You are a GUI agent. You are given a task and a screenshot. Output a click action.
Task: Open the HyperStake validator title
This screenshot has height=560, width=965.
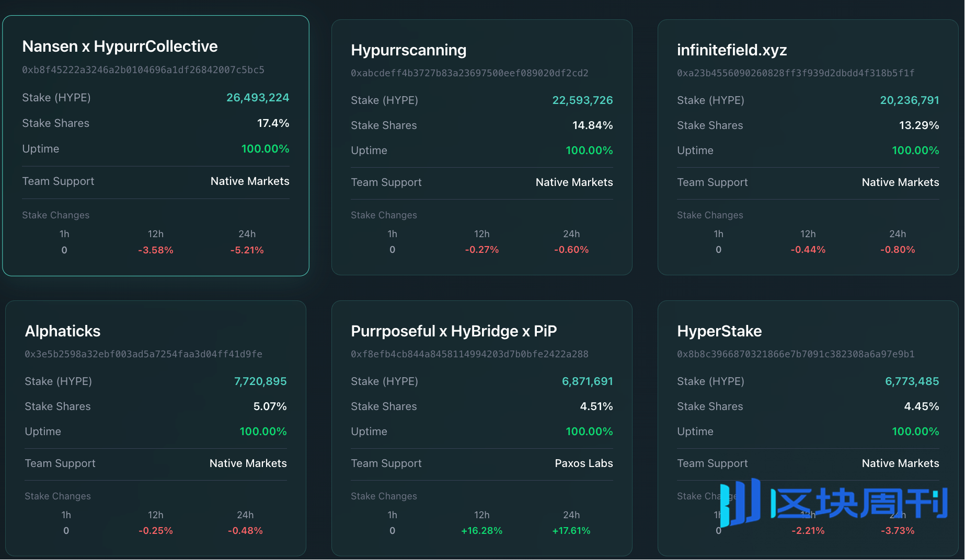(x=719, y=331)
